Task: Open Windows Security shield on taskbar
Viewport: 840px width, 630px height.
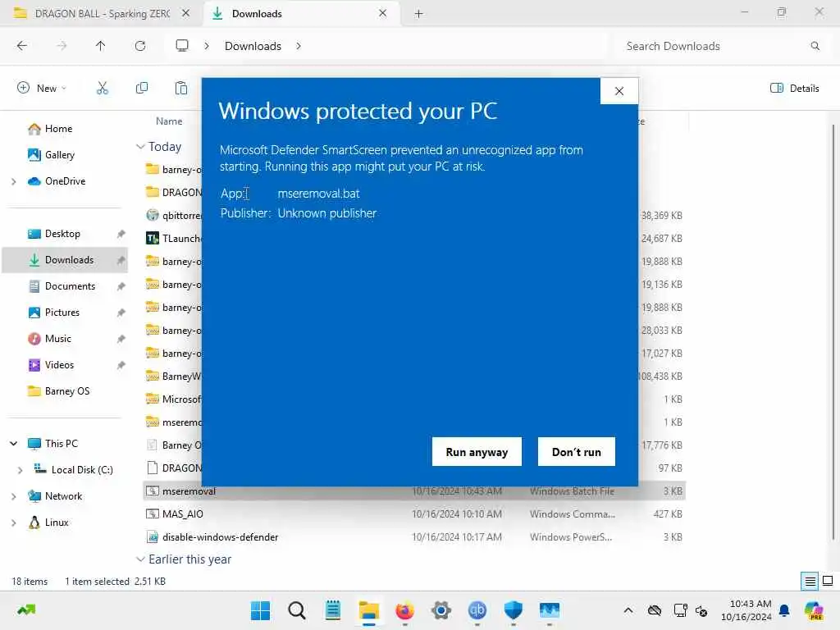Action: click(x=514, y=610)
